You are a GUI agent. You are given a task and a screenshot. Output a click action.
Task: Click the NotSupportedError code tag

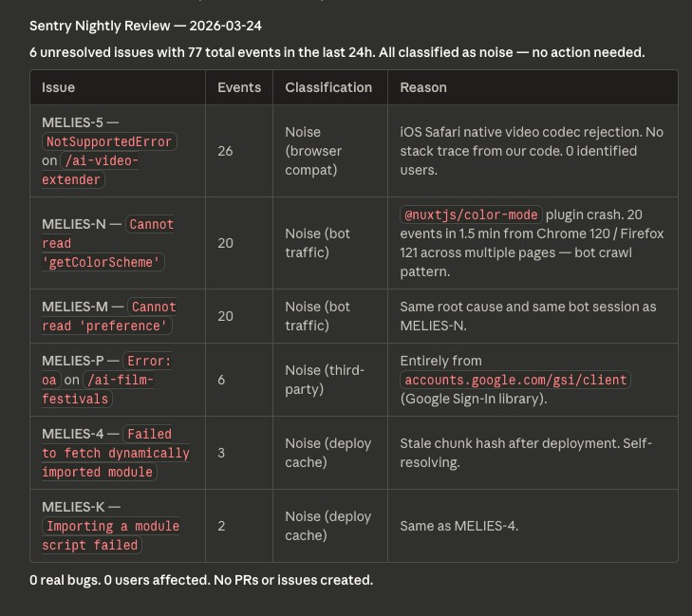coord(109,141)
